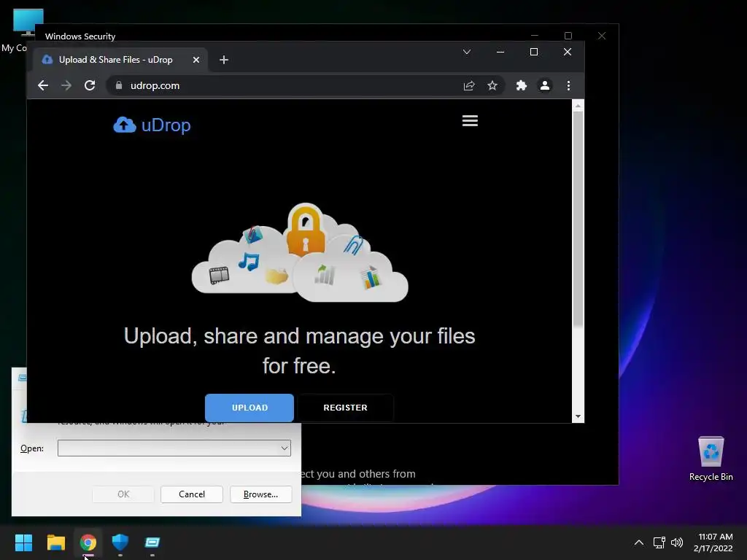Image resolution: width=747 pixels, height=560 pixels.
Task: Select the Recycle Bin desktop icon
Action: pos(711,459)
